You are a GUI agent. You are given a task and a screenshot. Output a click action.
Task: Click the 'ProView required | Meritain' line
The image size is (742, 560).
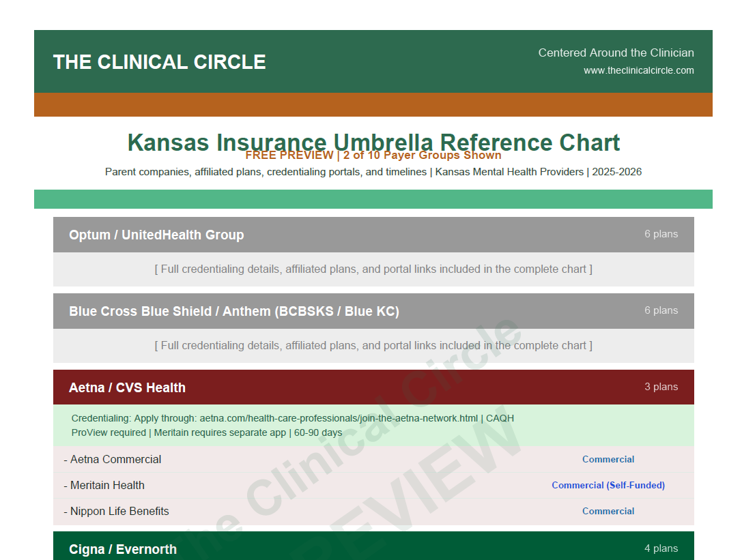[207, 432]
